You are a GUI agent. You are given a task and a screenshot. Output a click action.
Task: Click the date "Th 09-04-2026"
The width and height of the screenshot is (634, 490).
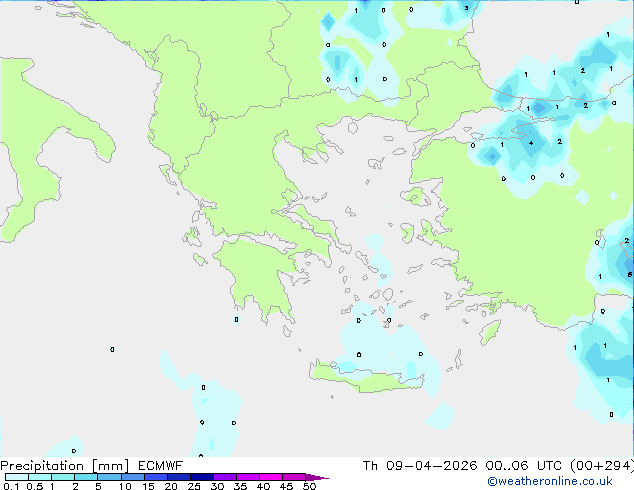[420, 466]
